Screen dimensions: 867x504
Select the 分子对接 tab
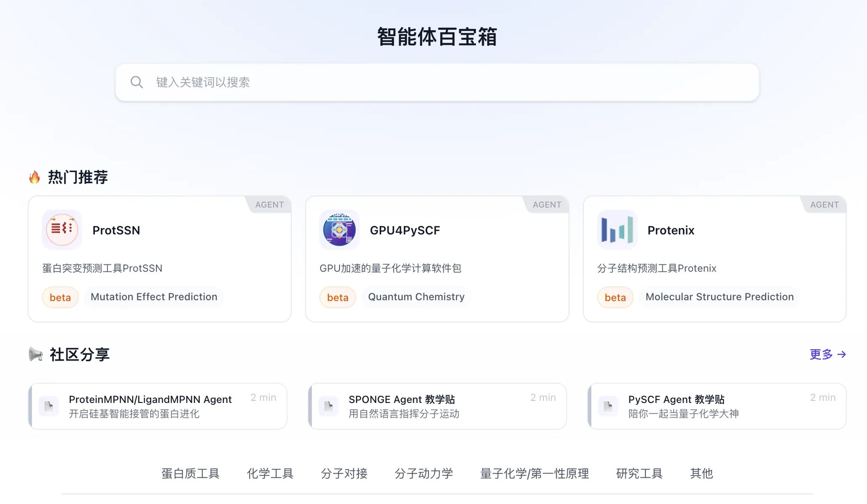(344, 473)
